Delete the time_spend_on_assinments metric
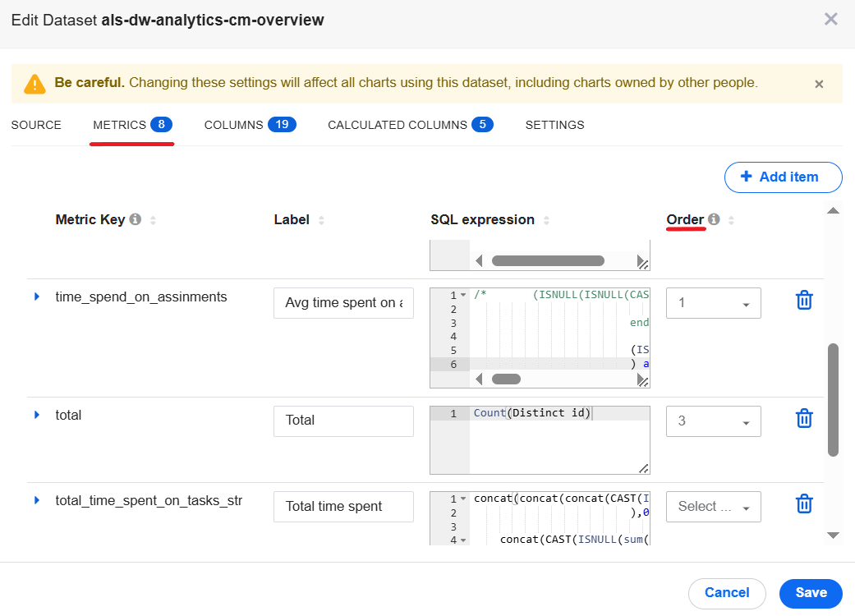The width and height of the screenshot is (855, 616). pyautogui.click(x=804, y=301)
